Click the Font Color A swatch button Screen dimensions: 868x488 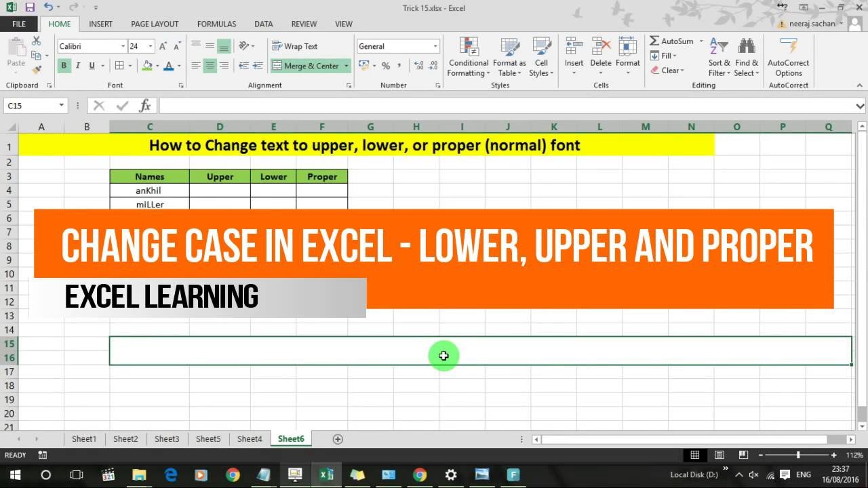(x=168, y=66)
